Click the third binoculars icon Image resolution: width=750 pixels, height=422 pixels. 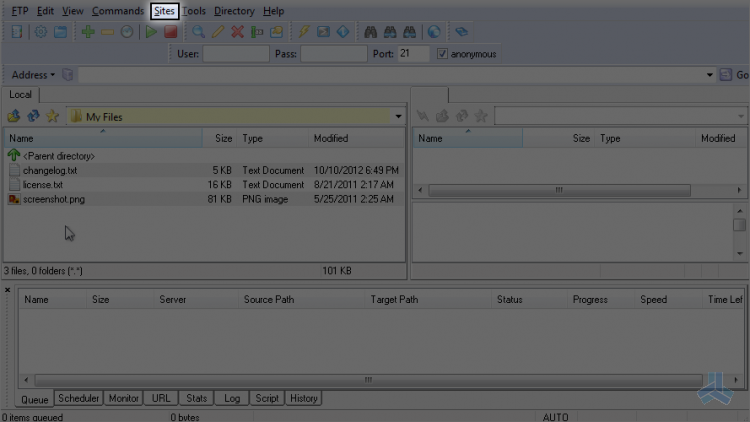pyautogui.click(x=409, y=32)
